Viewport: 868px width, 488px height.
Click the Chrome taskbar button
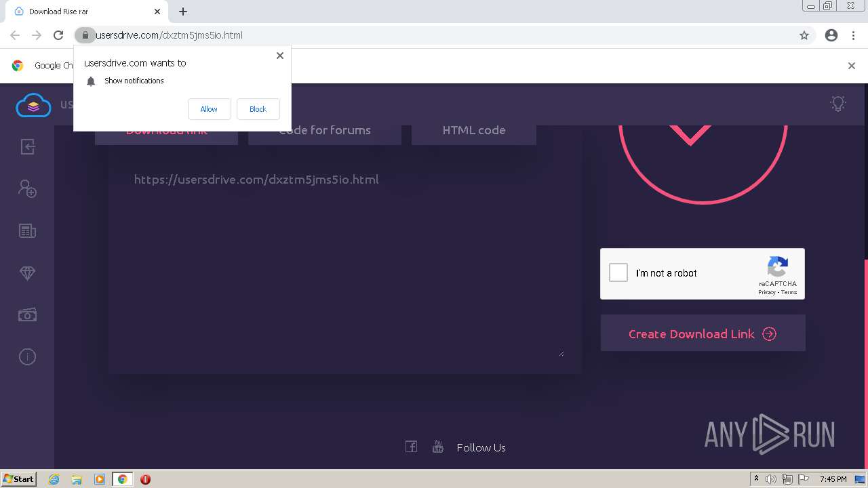123,479
